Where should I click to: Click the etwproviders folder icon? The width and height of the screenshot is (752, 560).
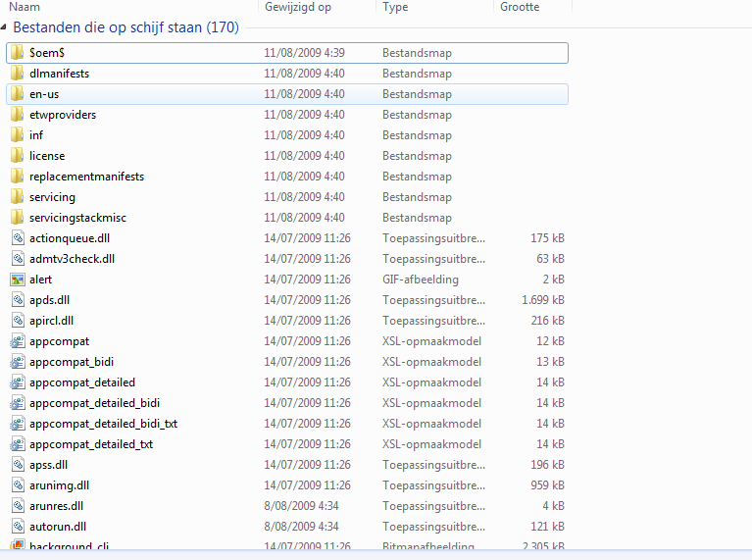18,115
